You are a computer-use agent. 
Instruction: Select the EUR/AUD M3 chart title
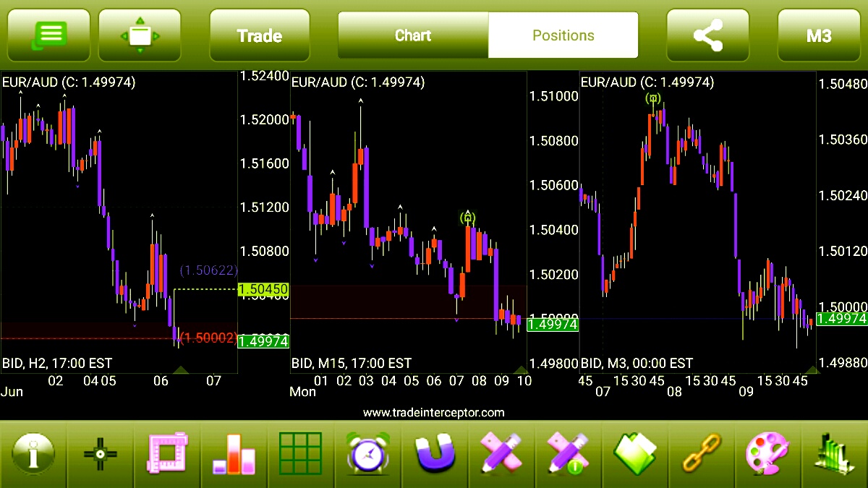[x=647, y=82]
